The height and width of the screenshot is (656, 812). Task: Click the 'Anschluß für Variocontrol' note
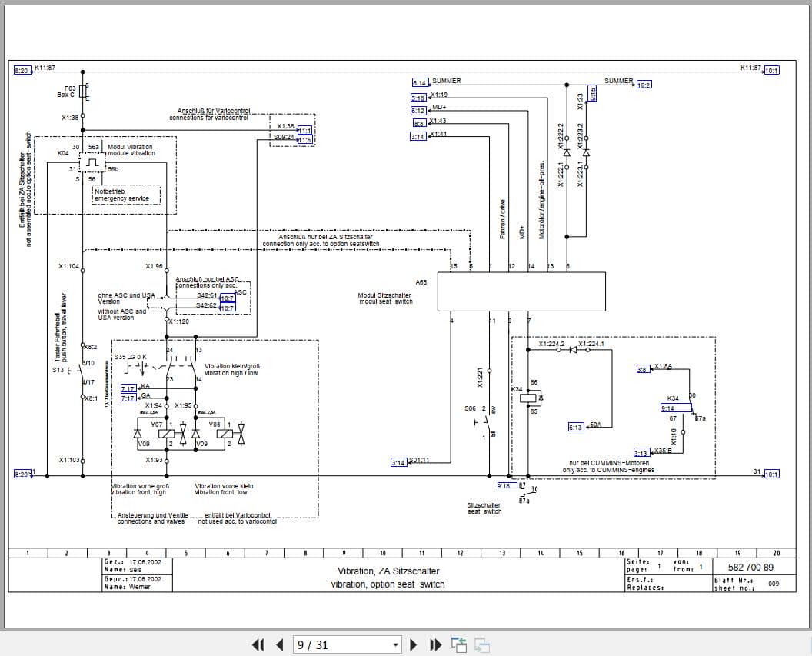click(x=213, y=111)
